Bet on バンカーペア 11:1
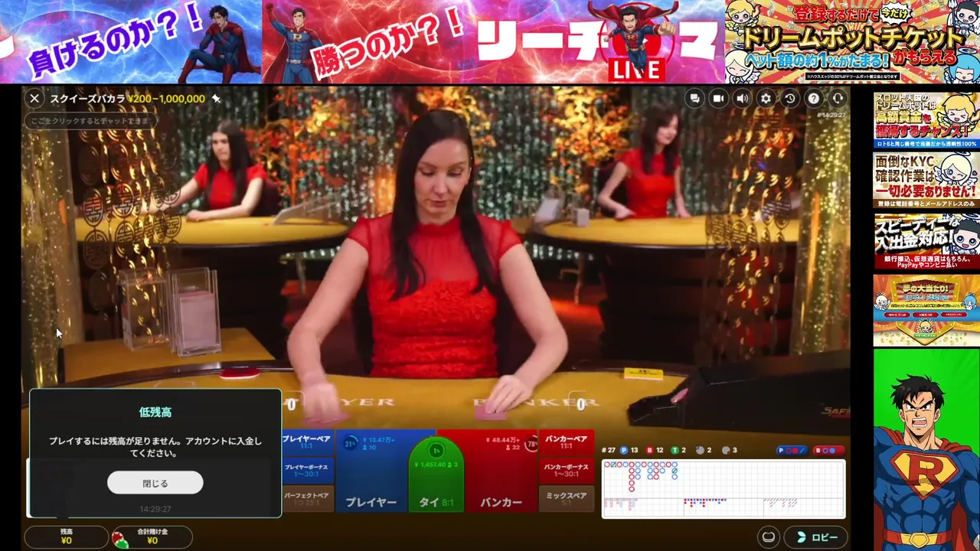Image resolution: width=980 pixels, height=551 pixels. click(x=566, y=442)
